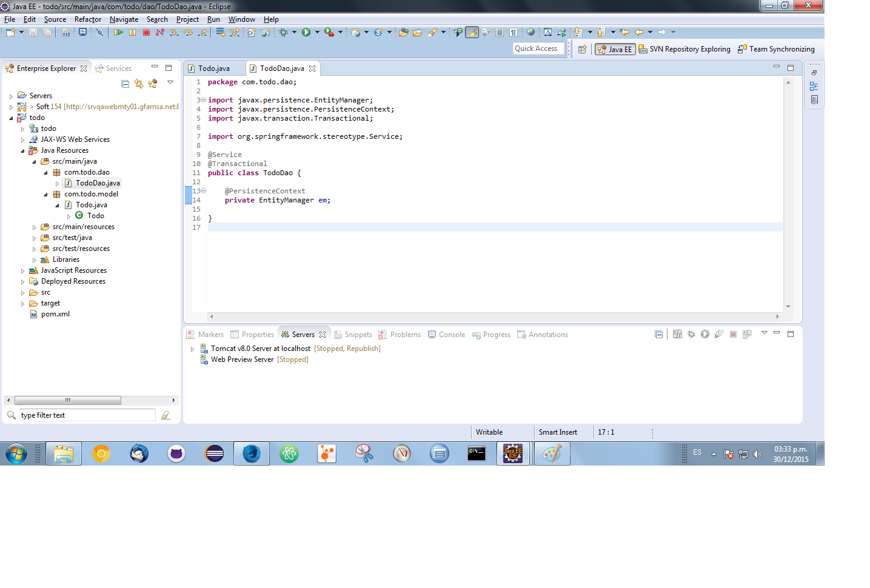Click the Disconnect debug toolbar icon

160,32
